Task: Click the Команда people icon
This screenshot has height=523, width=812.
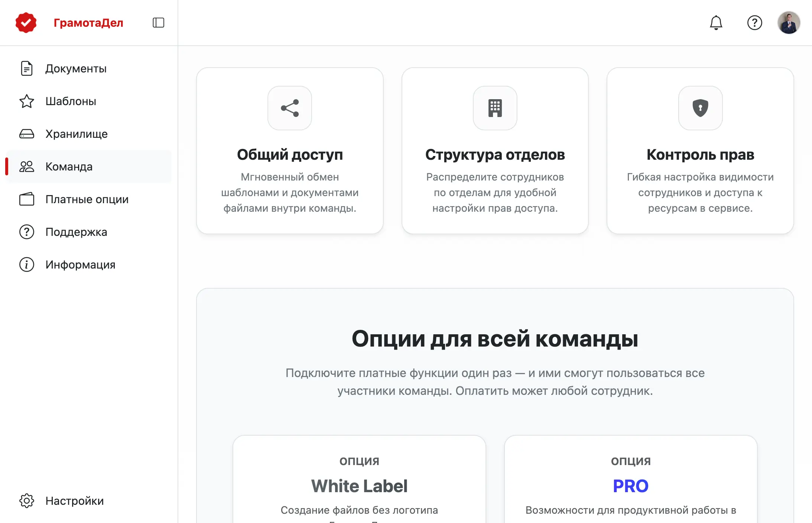Action: (27, 166)
